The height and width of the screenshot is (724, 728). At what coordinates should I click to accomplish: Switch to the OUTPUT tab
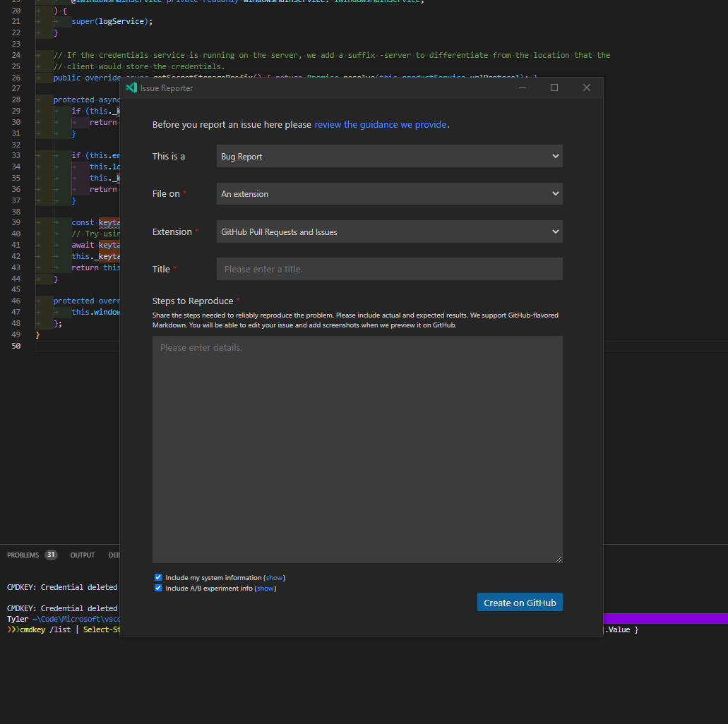click(x=82, y=555)
